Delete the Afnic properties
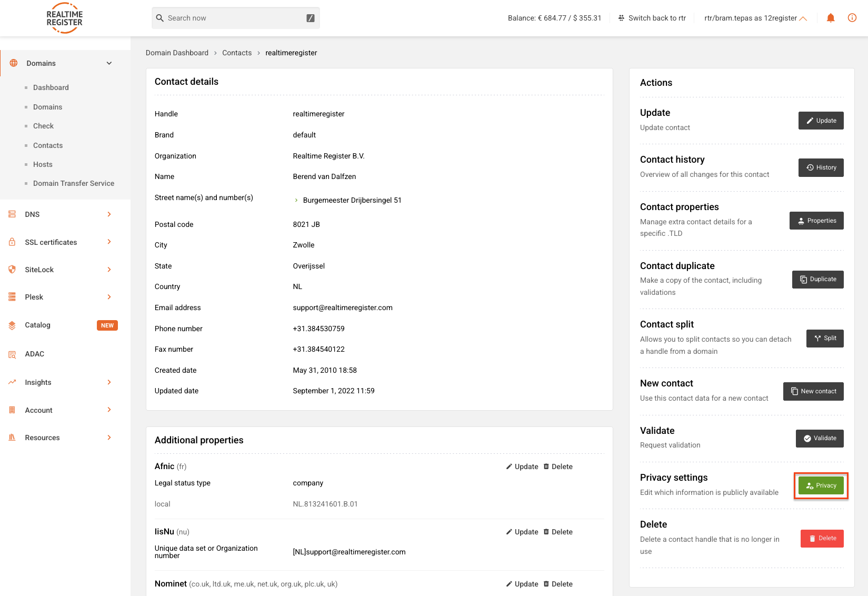 (558, 466)
